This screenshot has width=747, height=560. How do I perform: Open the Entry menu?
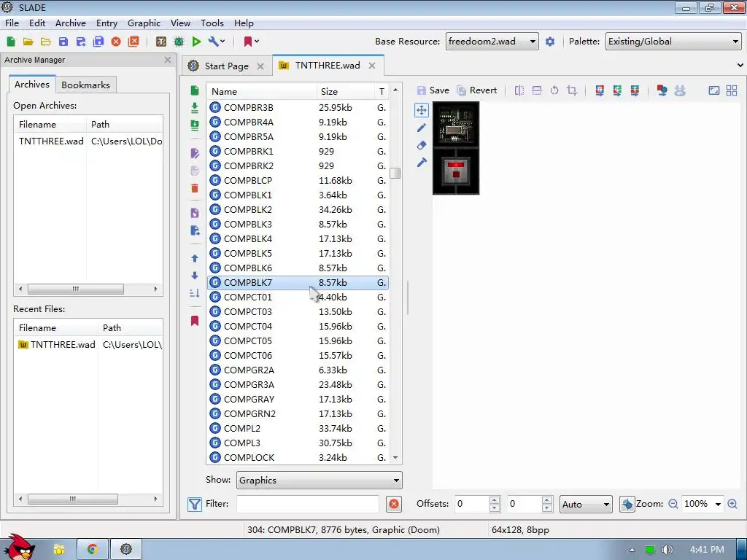point(107,23)
